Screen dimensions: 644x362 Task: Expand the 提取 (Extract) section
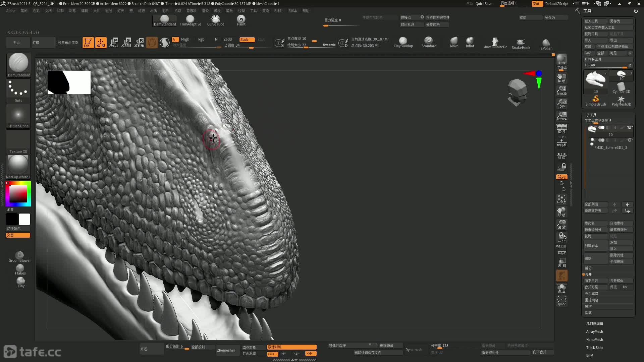click(x=588, y=313)
